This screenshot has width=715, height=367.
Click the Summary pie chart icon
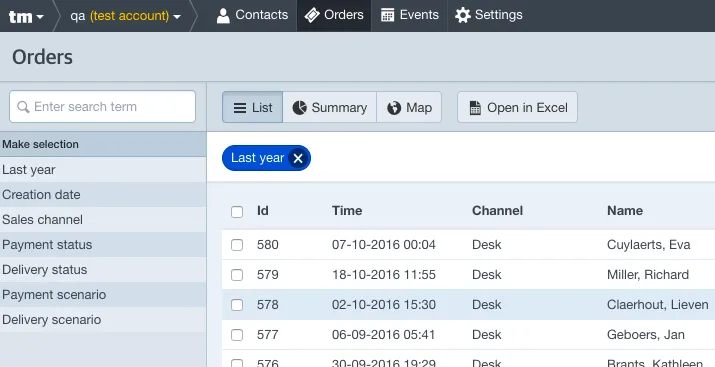(299, 108)
